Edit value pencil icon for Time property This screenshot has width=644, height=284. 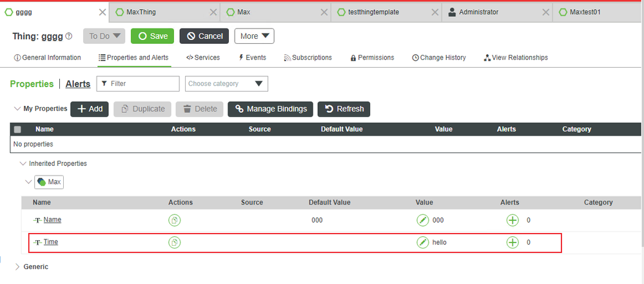click(423, 243)
